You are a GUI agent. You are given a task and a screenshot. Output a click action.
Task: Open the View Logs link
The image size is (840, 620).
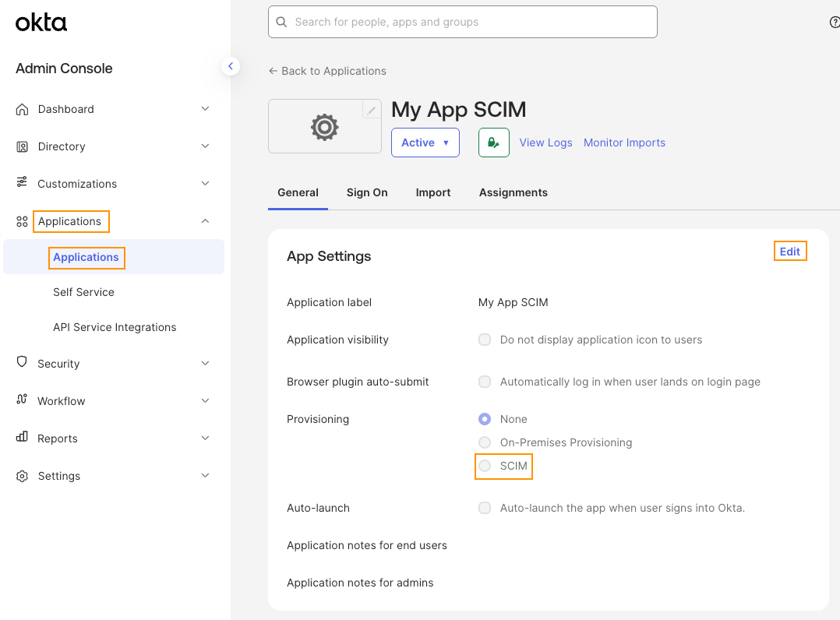coord(545,143)
